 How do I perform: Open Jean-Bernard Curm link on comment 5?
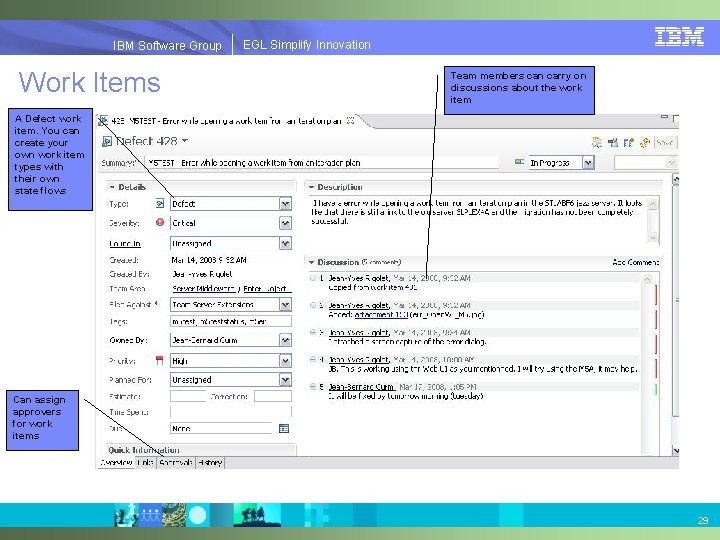361,387
